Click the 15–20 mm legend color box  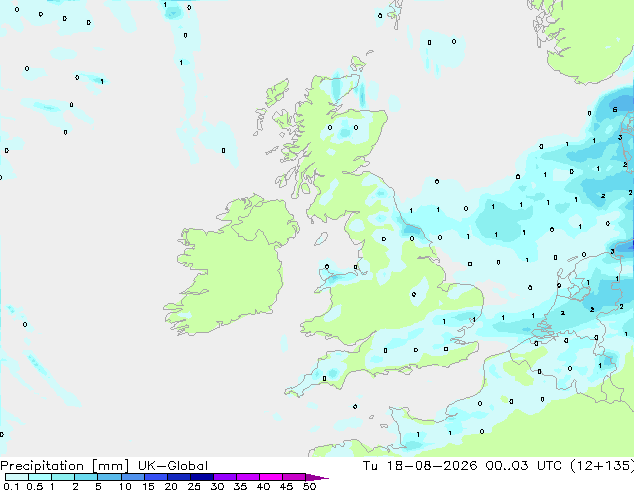point(155,477)
